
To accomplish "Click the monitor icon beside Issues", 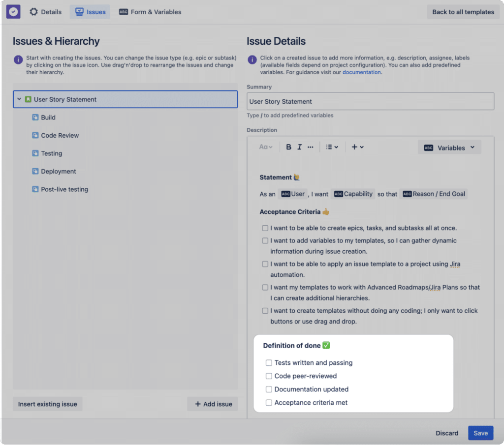I will pyautogui.click(x=79, y=12).
